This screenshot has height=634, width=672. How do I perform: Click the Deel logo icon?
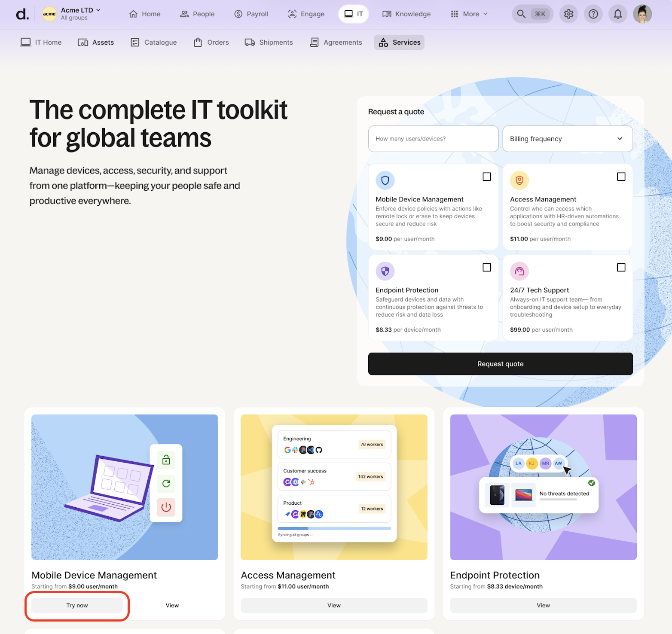tap(22, 14)
